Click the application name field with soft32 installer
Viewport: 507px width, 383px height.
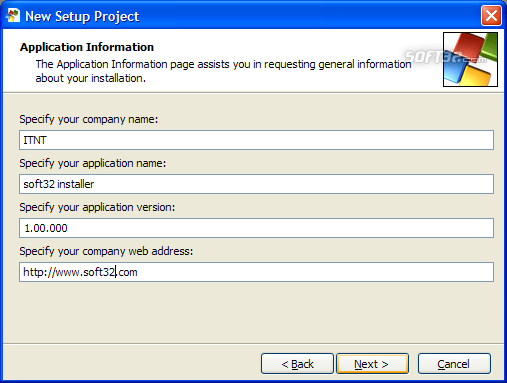pyautogui.click(x=256, y=184)
